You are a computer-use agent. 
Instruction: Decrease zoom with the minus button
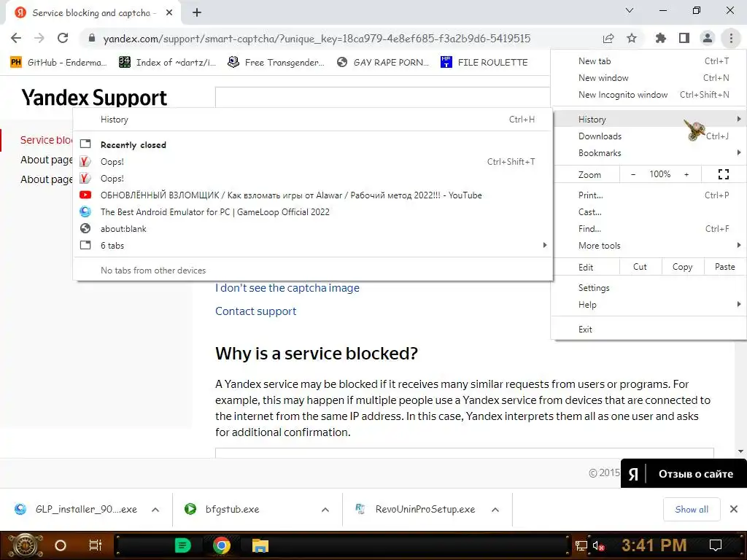pyautogui.click(x=633, y=175)
